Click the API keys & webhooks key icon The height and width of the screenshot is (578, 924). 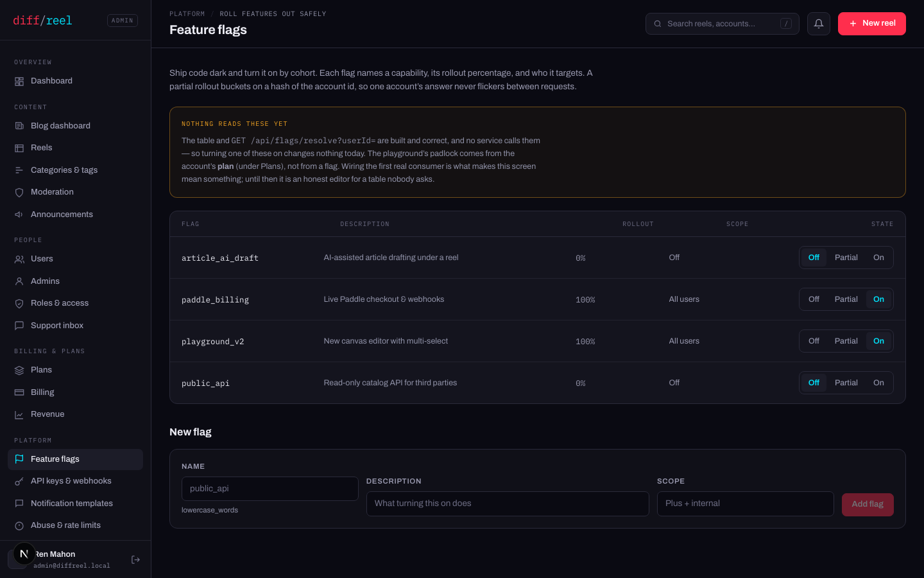coord(19,482)
